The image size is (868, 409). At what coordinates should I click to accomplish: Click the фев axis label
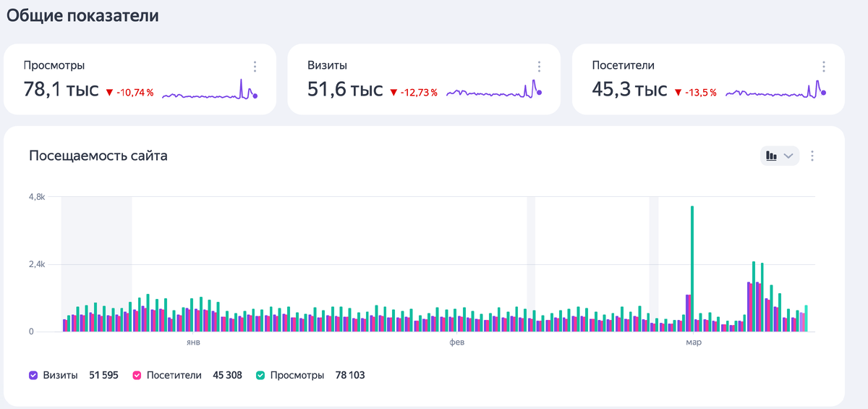click(456, 342)
